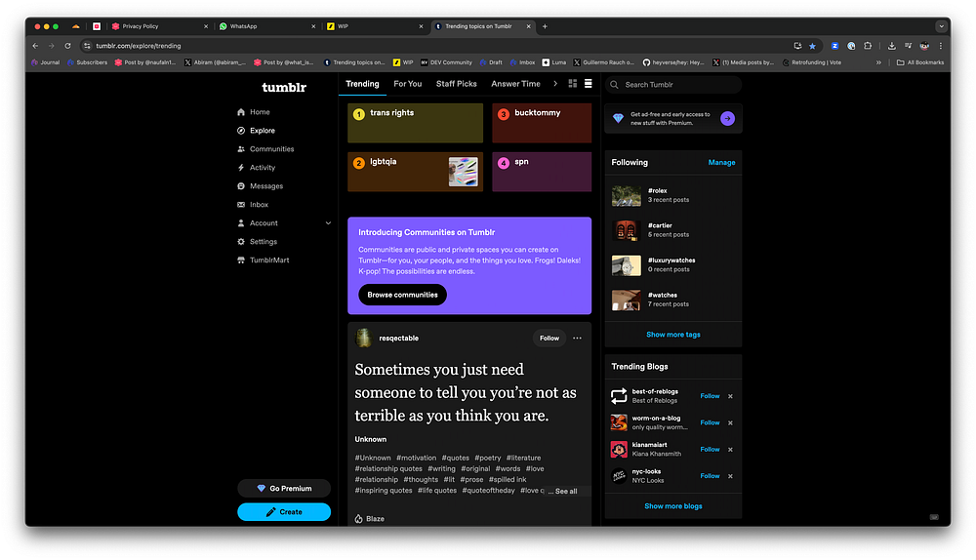Switch to grid view layout

tap(573, 84)
